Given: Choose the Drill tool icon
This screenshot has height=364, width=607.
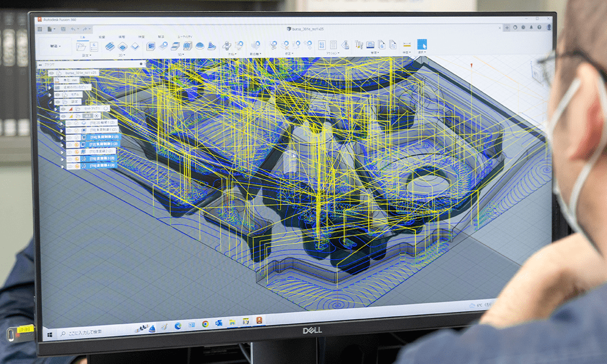Looking at the screenshot, I should (226, 45).
